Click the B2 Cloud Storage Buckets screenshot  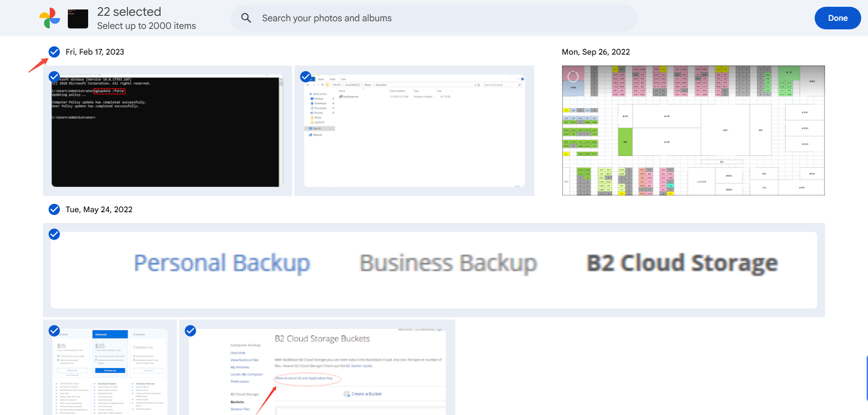[317, 370]
